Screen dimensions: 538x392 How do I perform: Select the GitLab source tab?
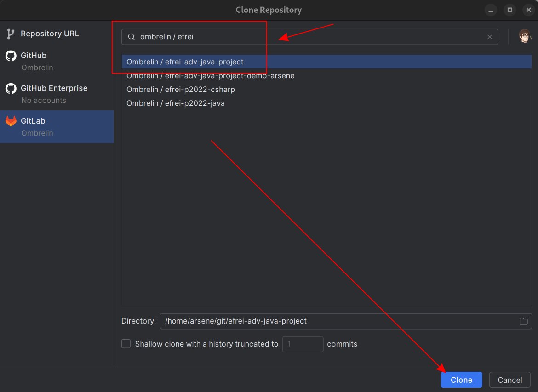[57, 126]
